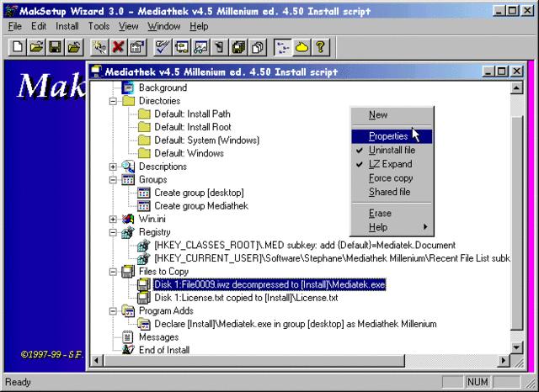
Task: Click the Files to Copy disk icon
Action: point(128,272)
